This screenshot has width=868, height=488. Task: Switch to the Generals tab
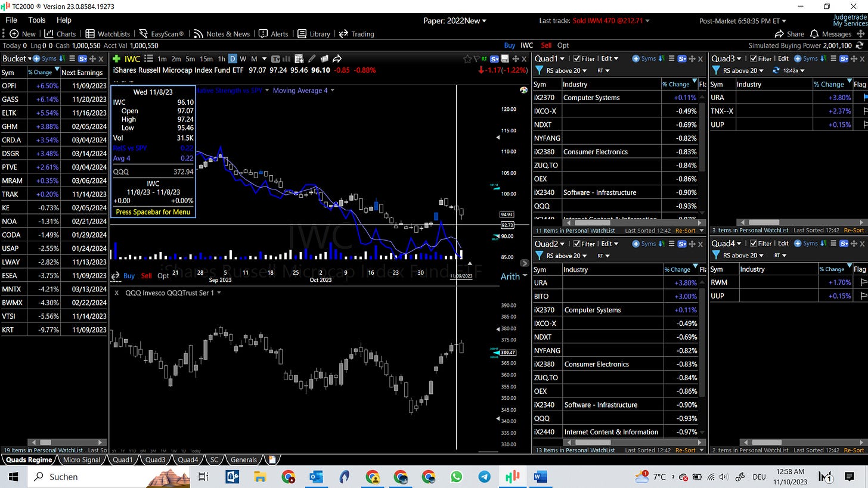(243, 459)
